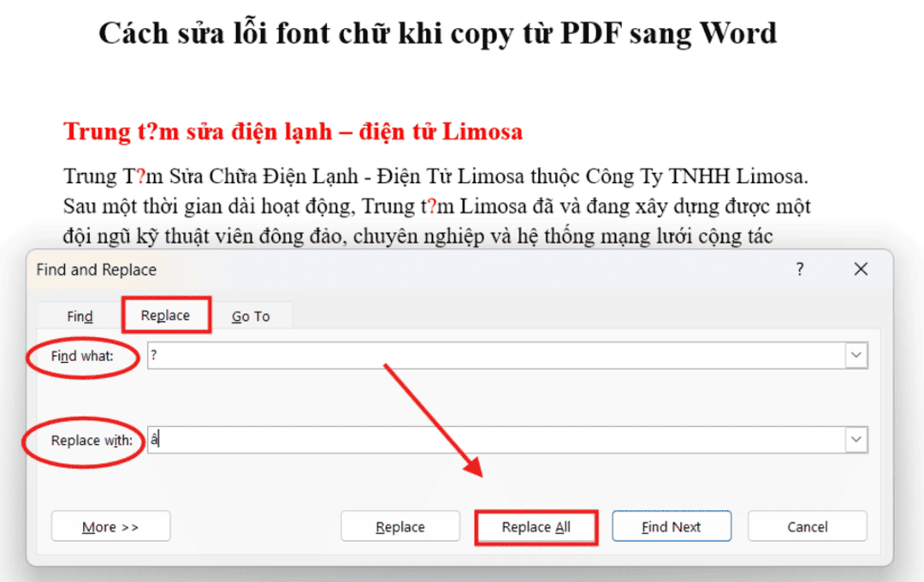
Task: Open the Go To tab
Action: 251,317
